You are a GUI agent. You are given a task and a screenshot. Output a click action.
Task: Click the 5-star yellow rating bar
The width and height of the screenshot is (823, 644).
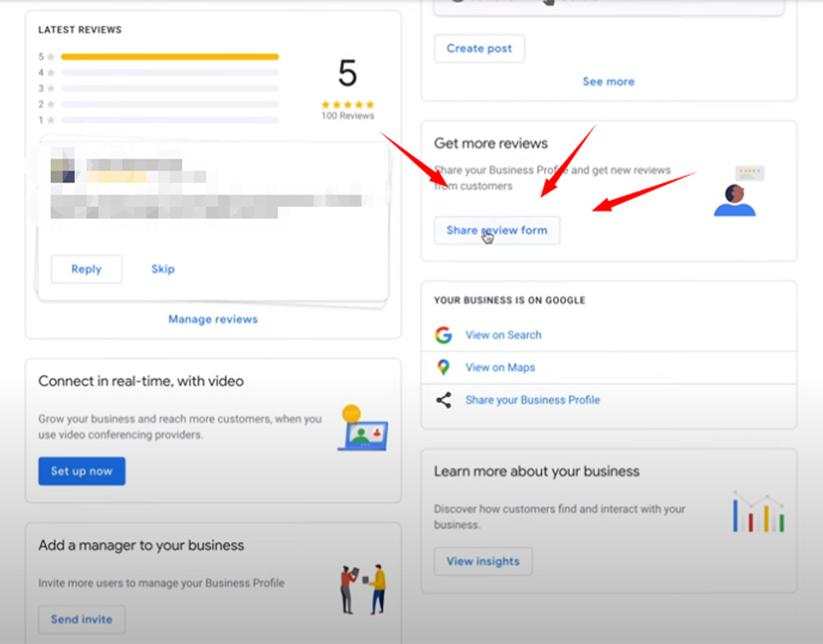pos(170,57)
